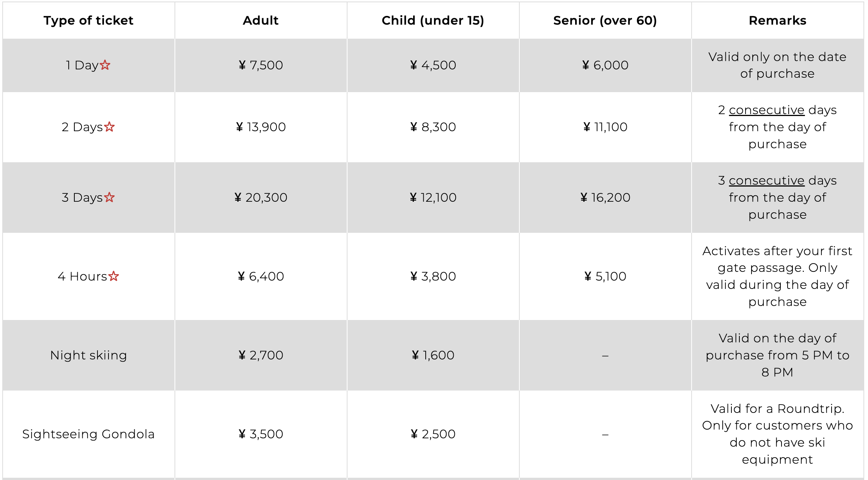Click the red star beside 4 Hours
The height and width of the screenshot is (480, 868).
[113, 276]
